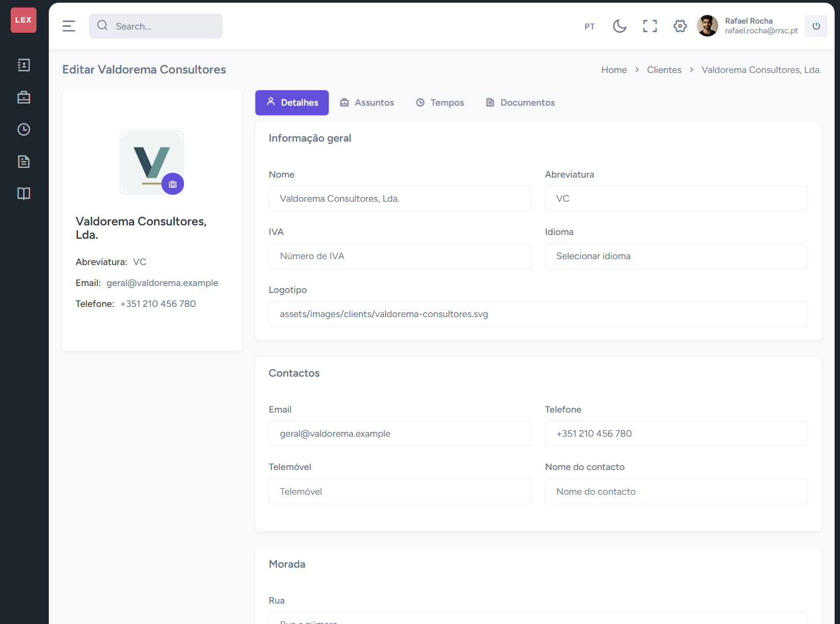Enter fullscreen using the expand icon

click(x=650, y=26)
